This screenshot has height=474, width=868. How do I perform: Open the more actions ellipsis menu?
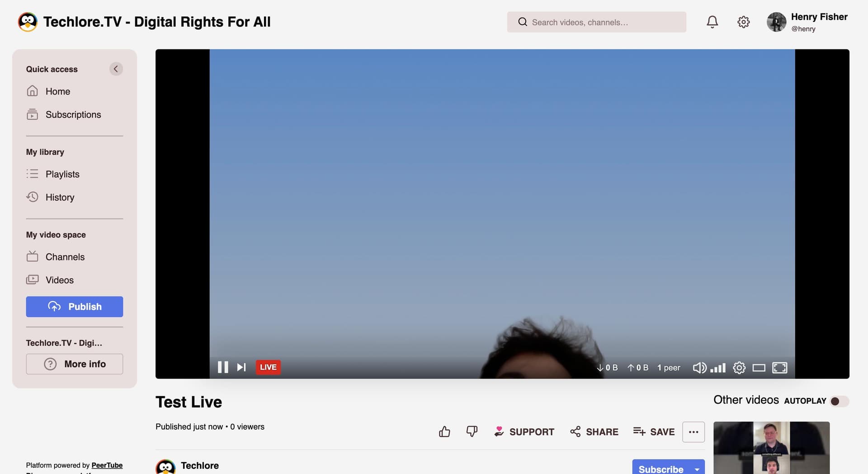point(693,432)
